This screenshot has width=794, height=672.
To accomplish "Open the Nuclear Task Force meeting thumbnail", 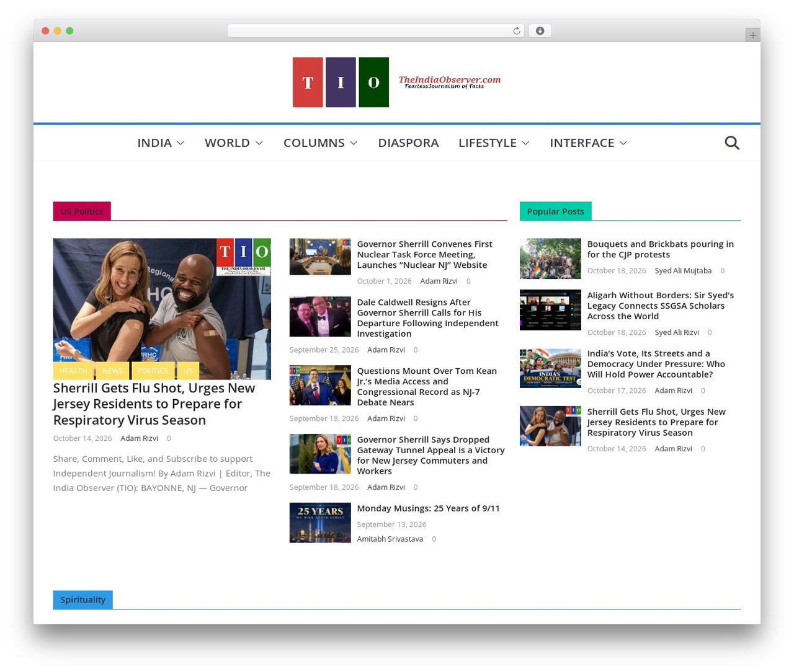I will [320, 257].
